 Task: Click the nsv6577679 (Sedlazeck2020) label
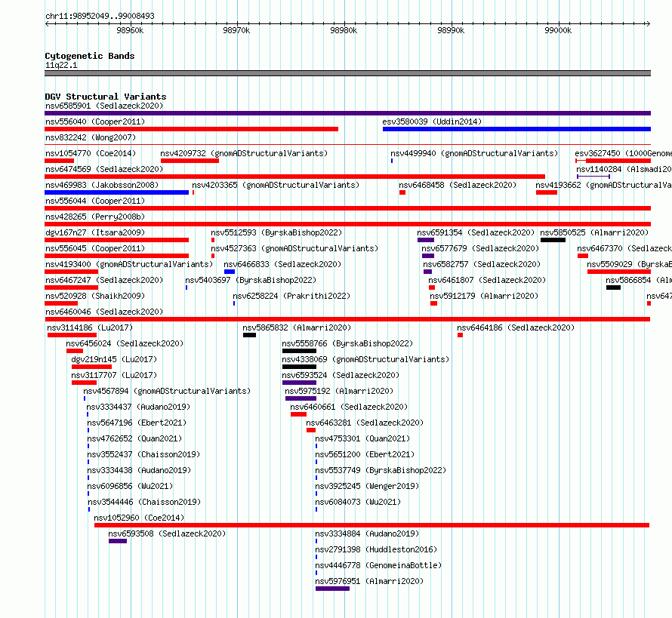pos(480,248)
